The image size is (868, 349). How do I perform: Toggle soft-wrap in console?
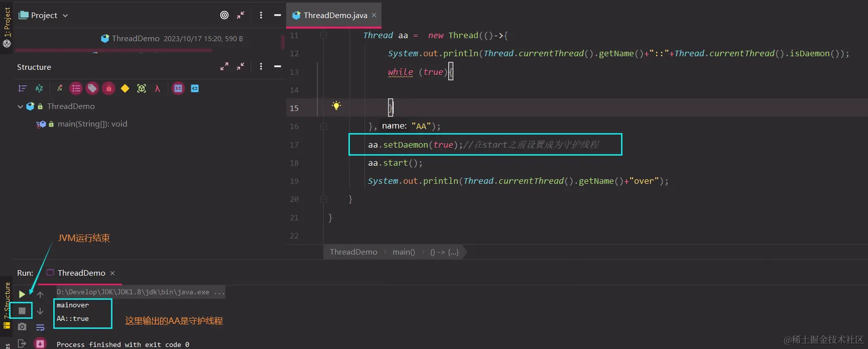(x=40, y=327)
